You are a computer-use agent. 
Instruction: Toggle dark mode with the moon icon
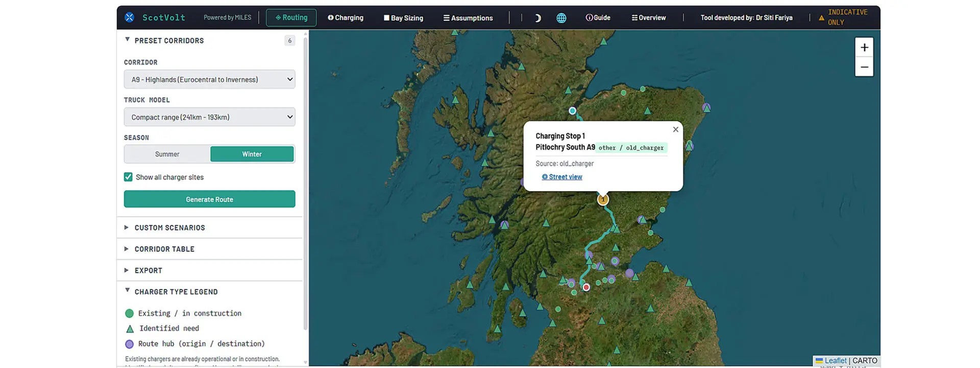(x=537, y=18)
